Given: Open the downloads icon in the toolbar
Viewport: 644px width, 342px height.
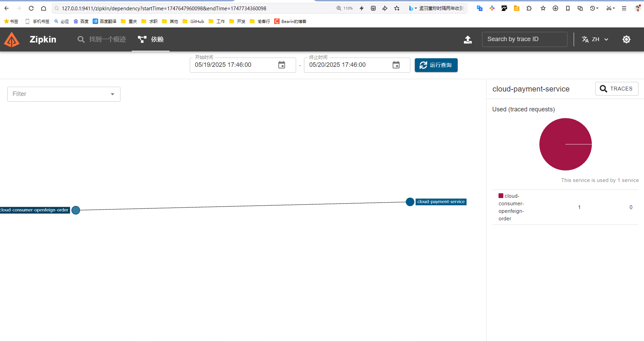Looking at the screenshot, I should click(x=555, y=8).
